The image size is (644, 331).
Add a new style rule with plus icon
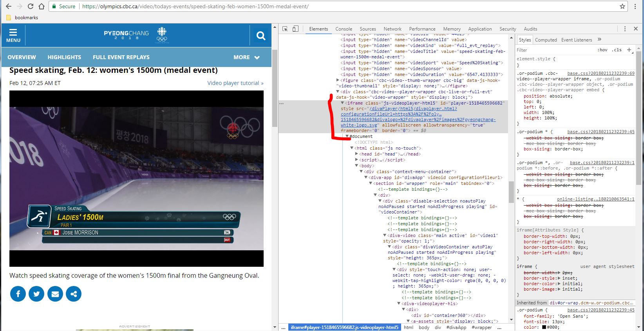point(629,50)
